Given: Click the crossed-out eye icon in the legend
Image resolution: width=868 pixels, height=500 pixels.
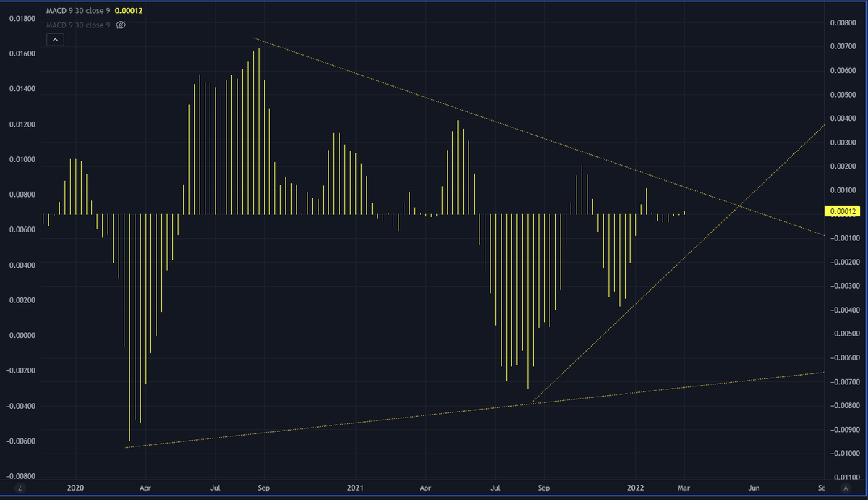Looking at the screenshot, I should click(120, 25).
